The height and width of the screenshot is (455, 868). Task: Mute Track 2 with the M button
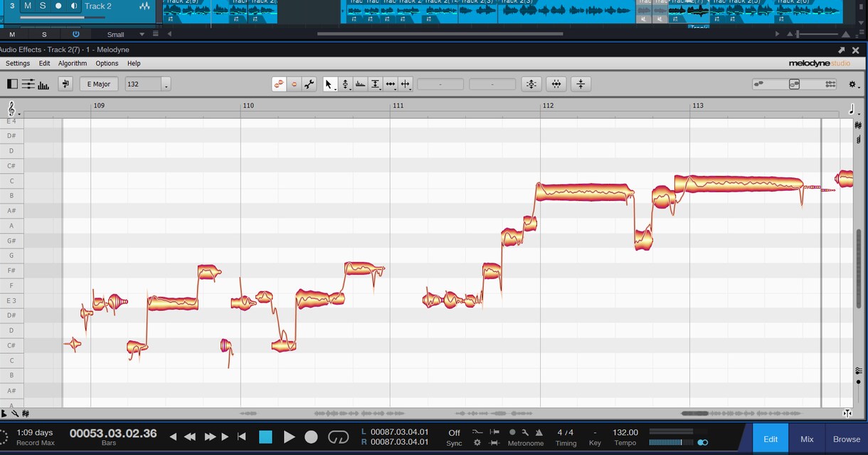point(28,6)
